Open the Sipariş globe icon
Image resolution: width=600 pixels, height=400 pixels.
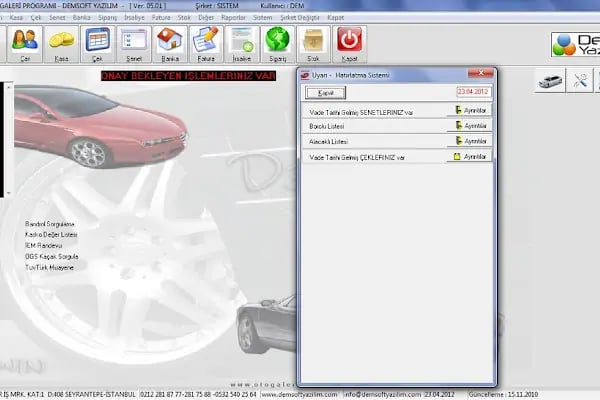[278, 44]
